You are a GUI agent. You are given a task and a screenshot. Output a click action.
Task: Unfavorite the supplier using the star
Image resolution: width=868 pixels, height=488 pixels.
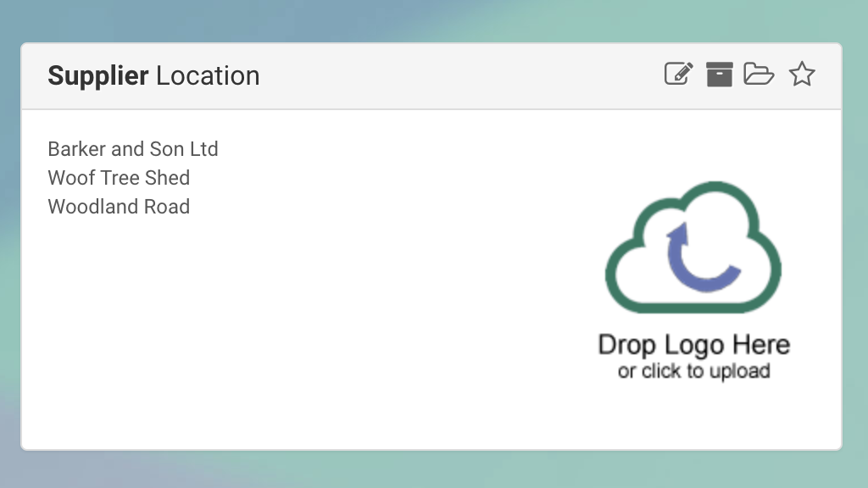pos(801,75)
